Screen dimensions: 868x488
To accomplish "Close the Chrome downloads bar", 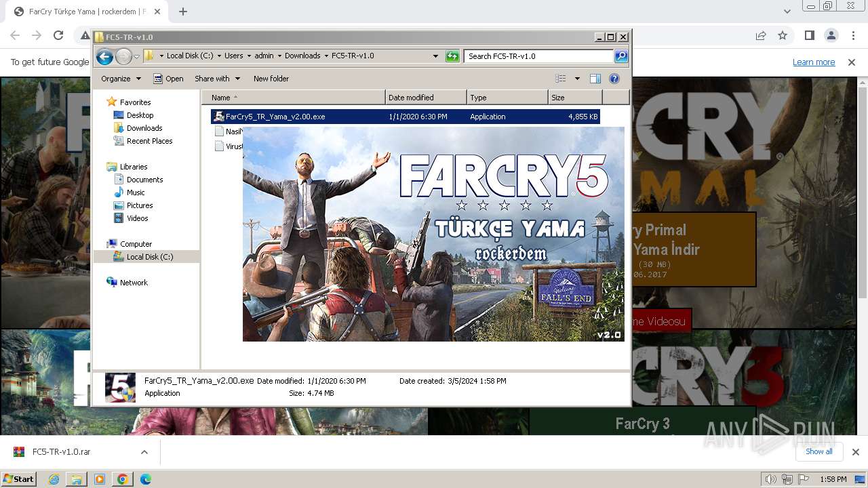I will coord(856,452).
